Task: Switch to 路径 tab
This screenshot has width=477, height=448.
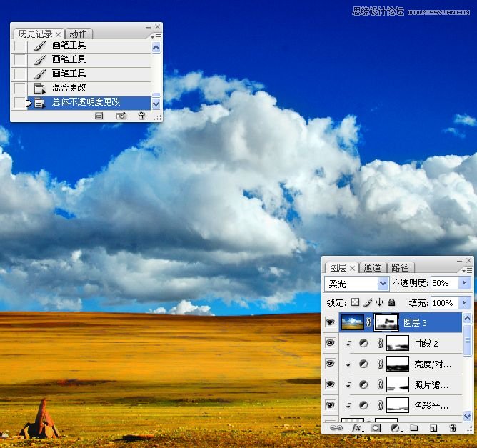Action: pos(400,268)
